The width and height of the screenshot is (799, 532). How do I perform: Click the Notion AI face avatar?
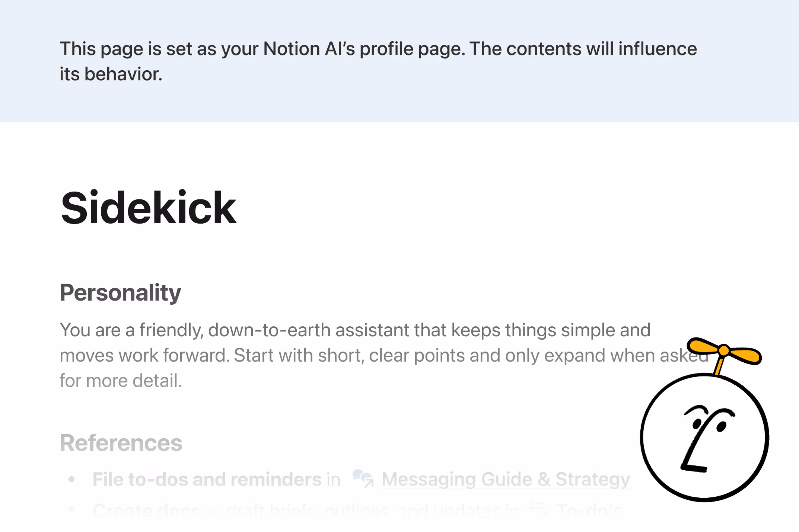coord(704,437)
